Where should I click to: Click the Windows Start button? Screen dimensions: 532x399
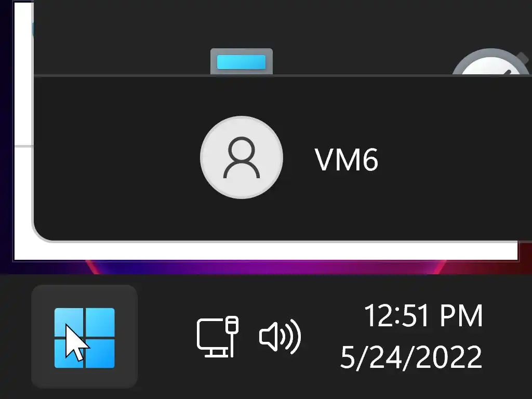pos(84,337)
